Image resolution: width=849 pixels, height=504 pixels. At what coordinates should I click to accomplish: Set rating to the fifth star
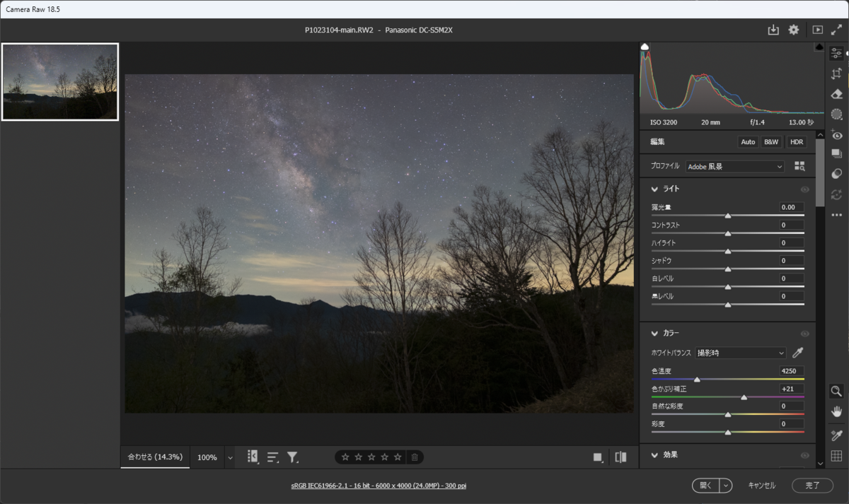click(398, 457)
